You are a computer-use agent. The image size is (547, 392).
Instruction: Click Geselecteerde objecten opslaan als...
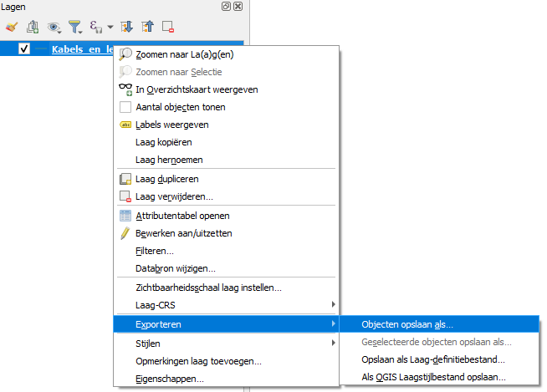tap(439, 342)
